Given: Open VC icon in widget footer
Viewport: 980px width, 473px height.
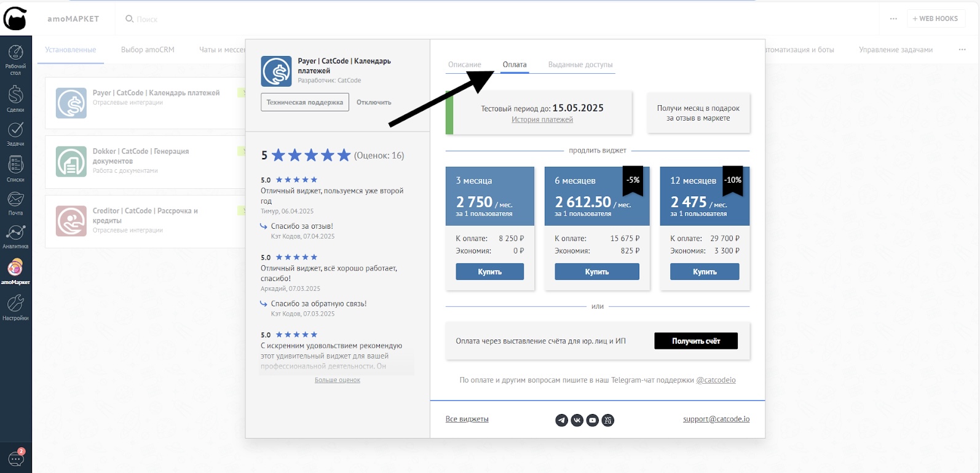Looking at the screenshot, I should (x=607, y=420).
